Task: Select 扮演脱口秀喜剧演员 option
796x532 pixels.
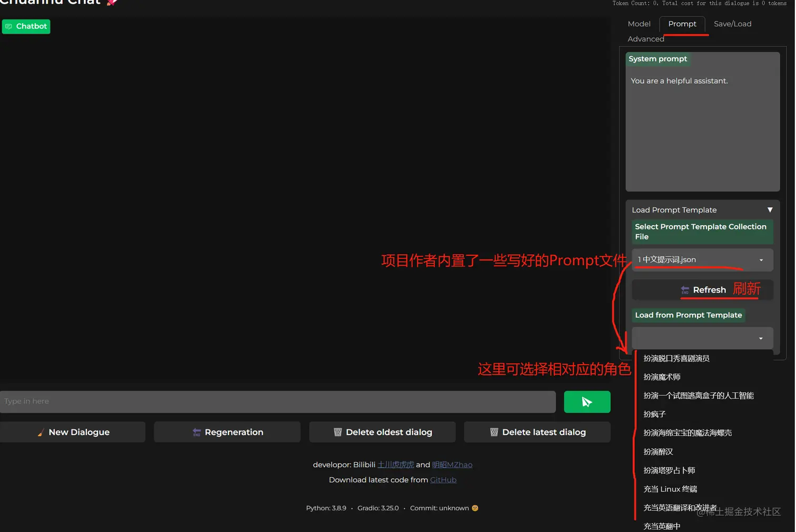Action: (676, 358)
